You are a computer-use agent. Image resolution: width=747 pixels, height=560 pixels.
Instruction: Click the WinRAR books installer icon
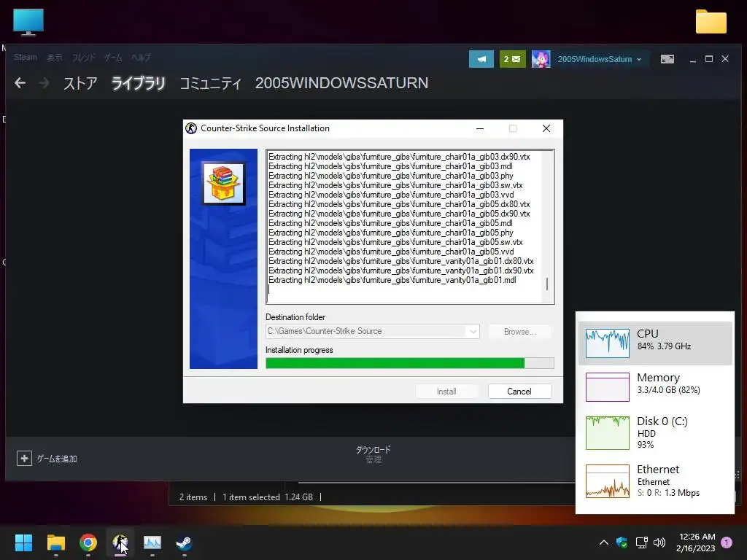click(x=223, y=183)
